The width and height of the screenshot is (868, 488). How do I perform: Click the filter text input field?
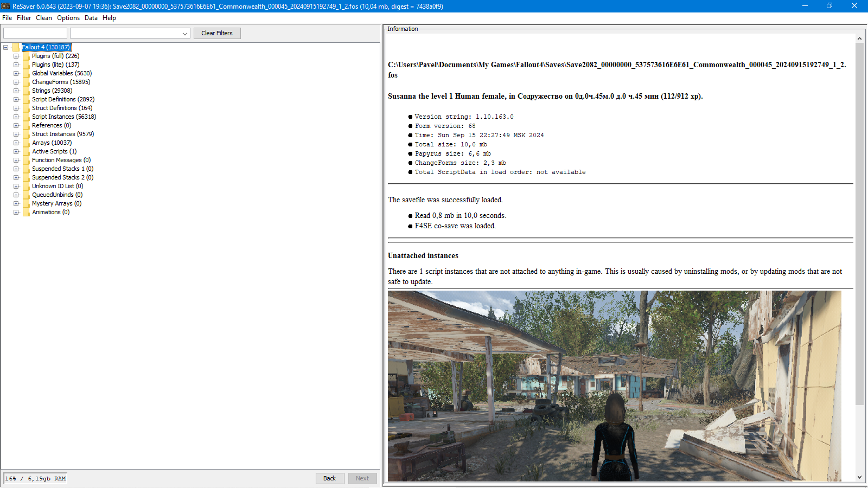(35, 33)
